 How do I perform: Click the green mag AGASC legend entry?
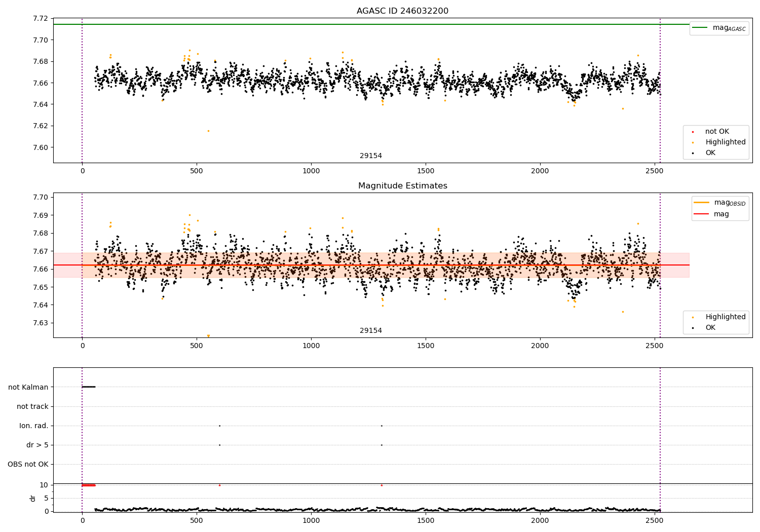click(719, 28)
